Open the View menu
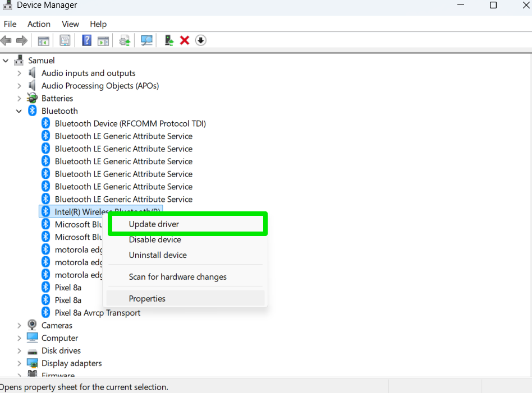 tap(70, 24)
